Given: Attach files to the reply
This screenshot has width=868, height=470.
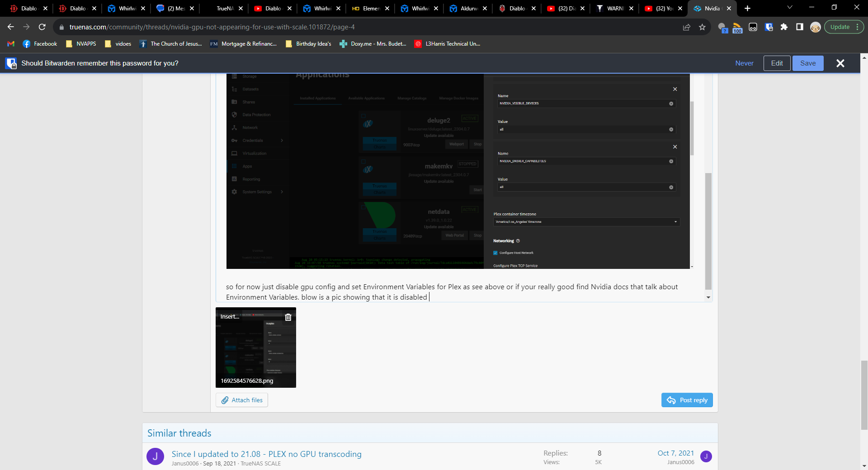Looking at the screenshot, I should click(242, 400).
